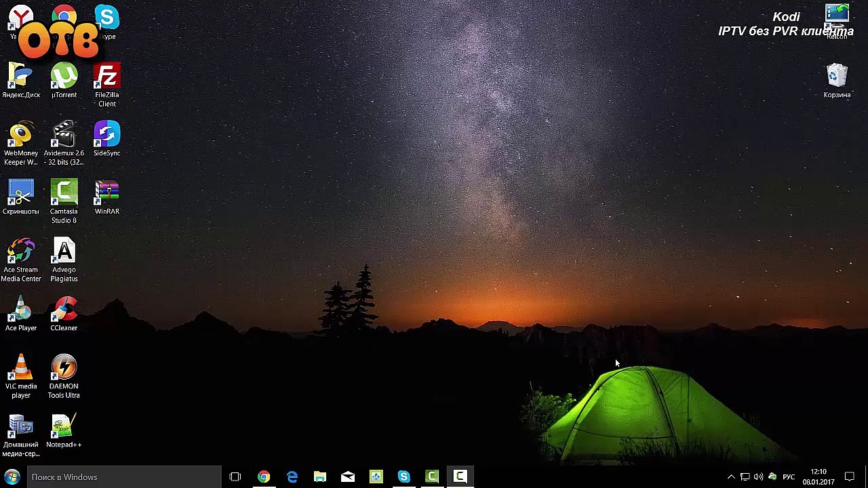Viewport: 868px width, 488px height.
Task: Open the network status tray icon
Action: pos(745,477)
